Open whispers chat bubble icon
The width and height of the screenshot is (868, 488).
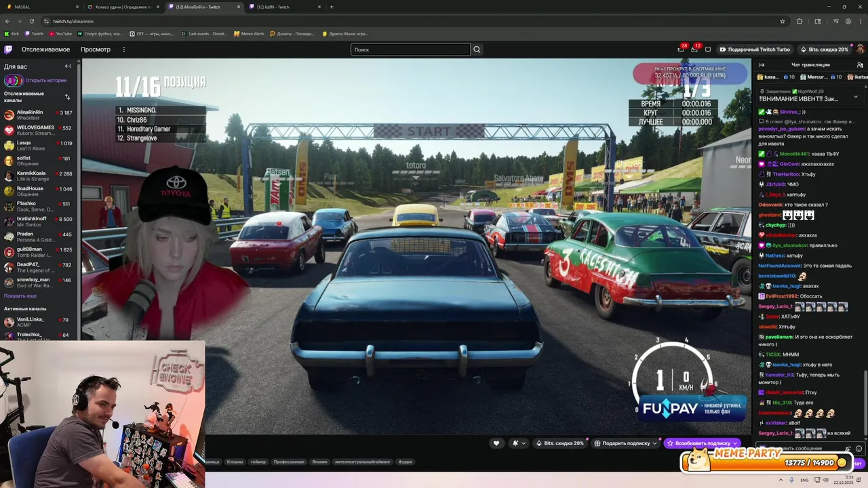(x=708, y=49)
